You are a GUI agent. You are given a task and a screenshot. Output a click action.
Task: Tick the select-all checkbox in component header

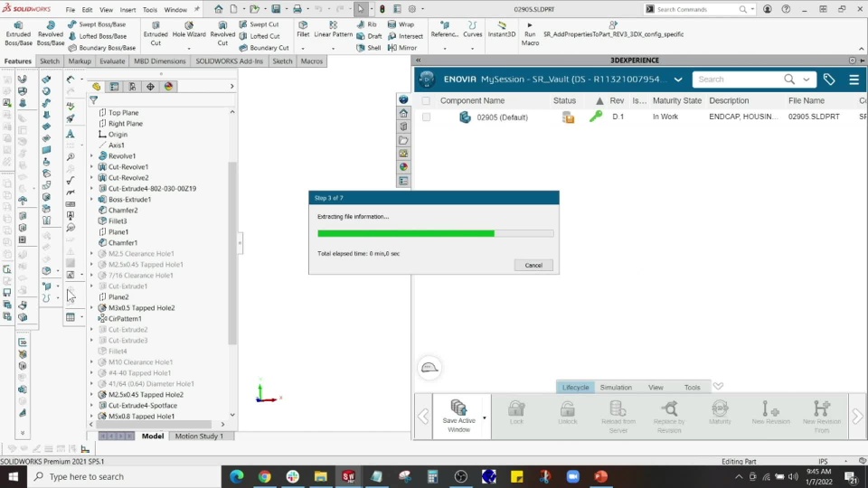coord(426,100)
